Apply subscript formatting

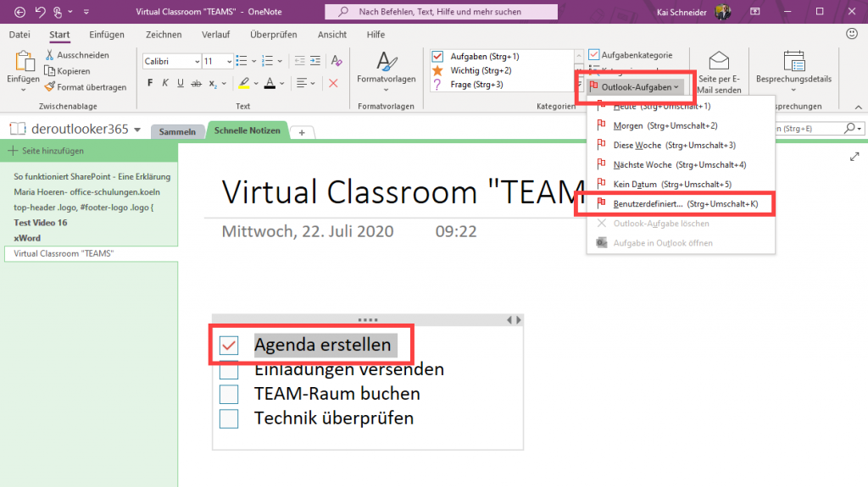[213, 84]
